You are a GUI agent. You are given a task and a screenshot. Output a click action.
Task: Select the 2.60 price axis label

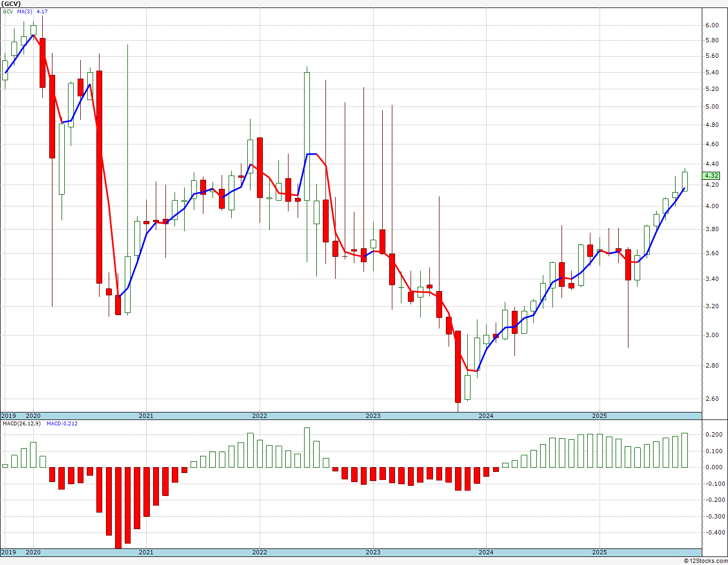(711, 399)
